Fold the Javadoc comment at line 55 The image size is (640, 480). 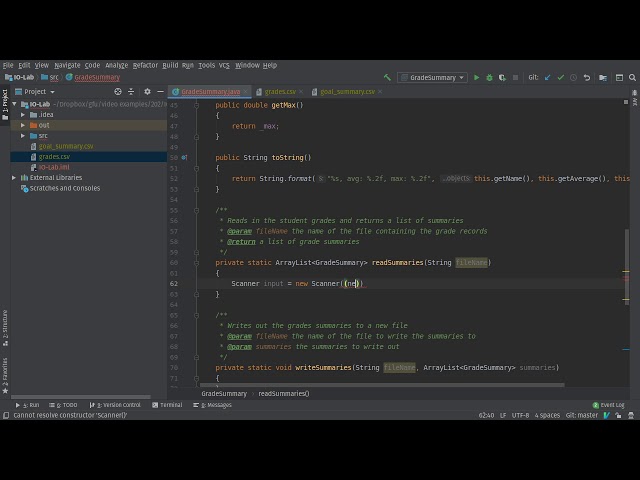coord(196,210)
